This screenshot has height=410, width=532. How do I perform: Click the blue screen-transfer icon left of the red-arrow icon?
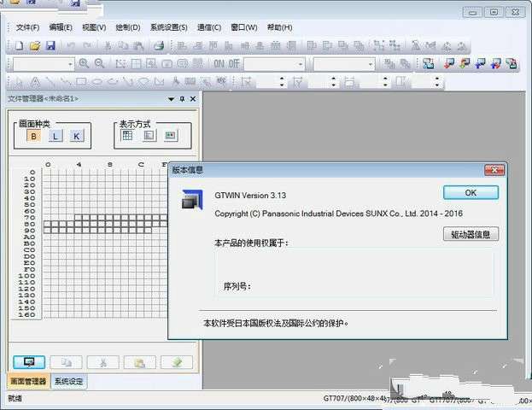coord(428,63)
